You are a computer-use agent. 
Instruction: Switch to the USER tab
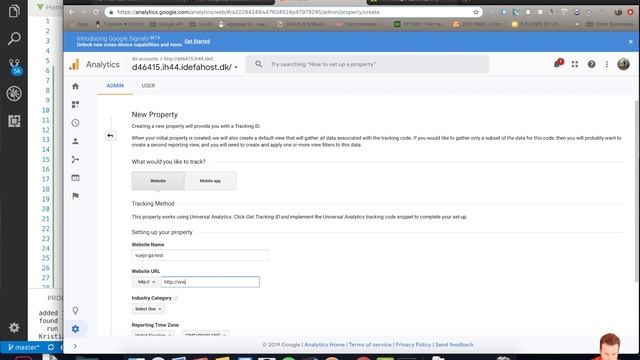coord(148,86)
